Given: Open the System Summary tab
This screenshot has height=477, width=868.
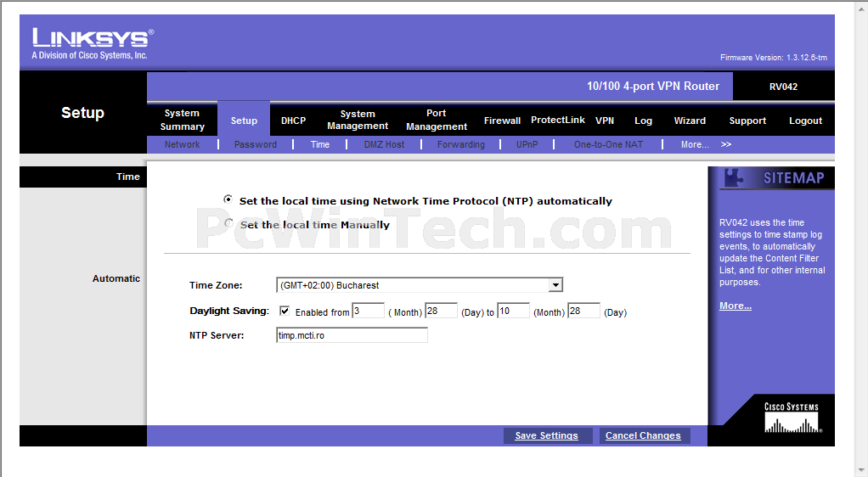Looking at the screenshot, I should pos(182,120).
